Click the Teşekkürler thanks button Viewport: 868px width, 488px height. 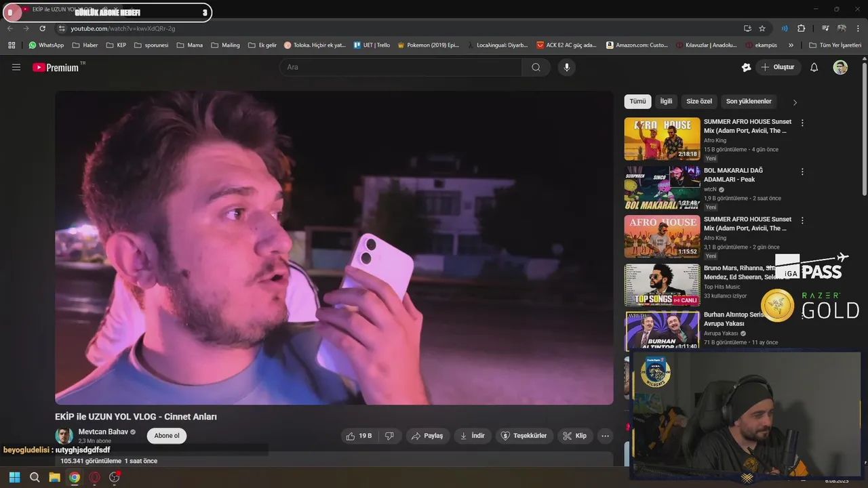[x=524, y=436]
